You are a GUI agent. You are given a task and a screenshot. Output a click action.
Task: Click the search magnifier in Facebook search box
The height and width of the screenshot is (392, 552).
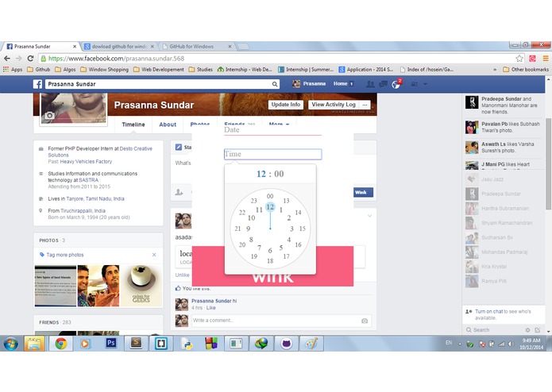[274, 84]
